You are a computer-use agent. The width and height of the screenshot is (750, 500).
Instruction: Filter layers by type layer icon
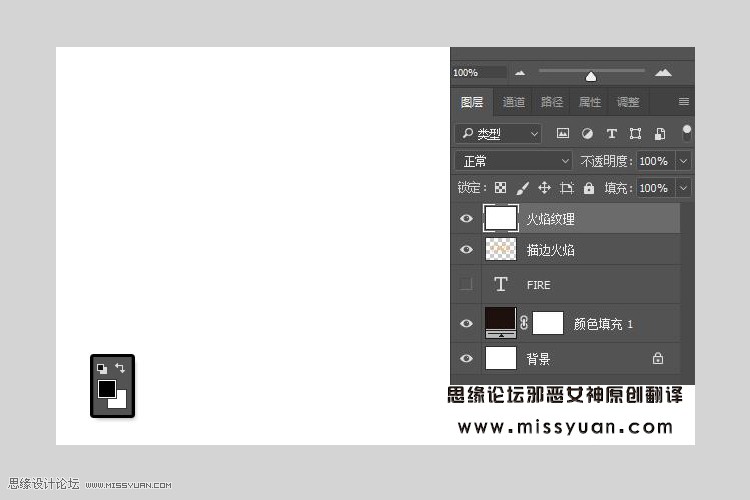[611, 133]
